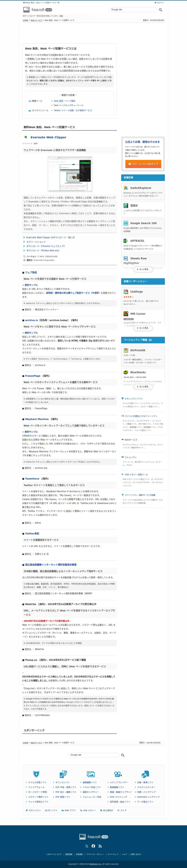Click the Evernote Web Clipper grey star rating
This screenshot has height=868, width=187.
pos(27,144)
